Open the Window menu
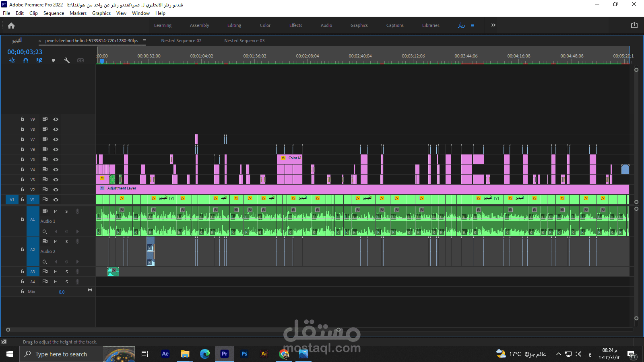The width and height of the screenshot is (644, 362). [141, 13]
